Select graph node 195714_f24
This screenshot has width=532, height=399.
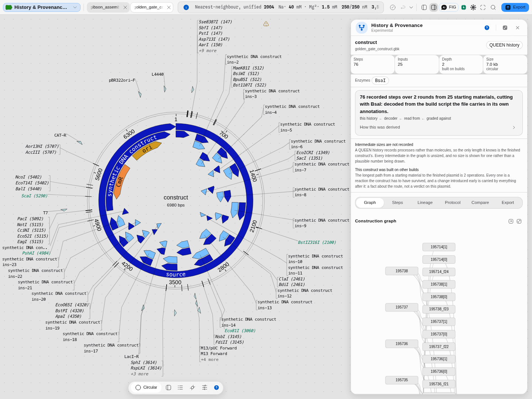pyautogui.click(x=439, y=272)
